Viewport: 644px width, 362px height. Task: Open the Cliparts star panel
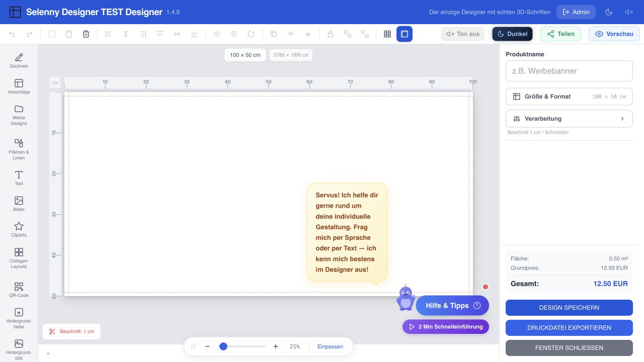(x=19, y=229)
